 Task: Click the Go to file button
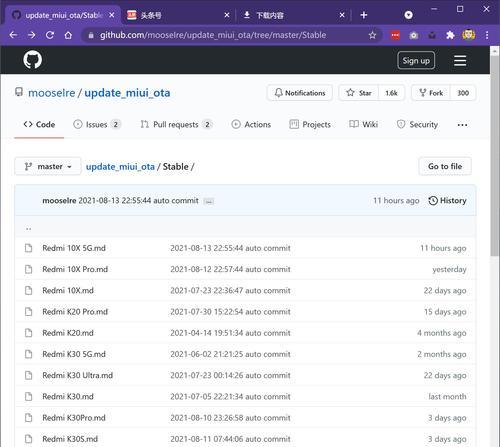click(445, 166)
